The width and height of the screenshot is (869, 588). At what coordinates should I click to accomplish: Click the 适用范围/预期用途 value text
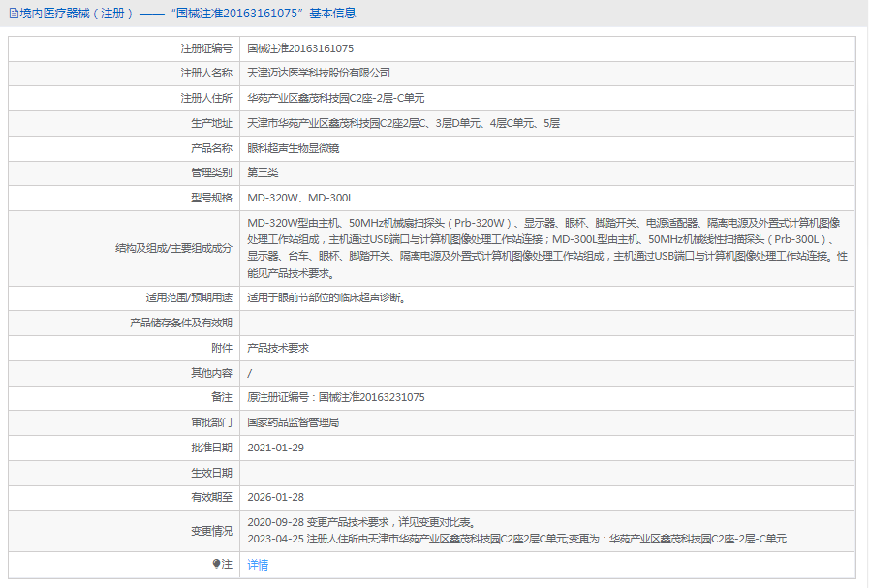click(x=326, y=298)
